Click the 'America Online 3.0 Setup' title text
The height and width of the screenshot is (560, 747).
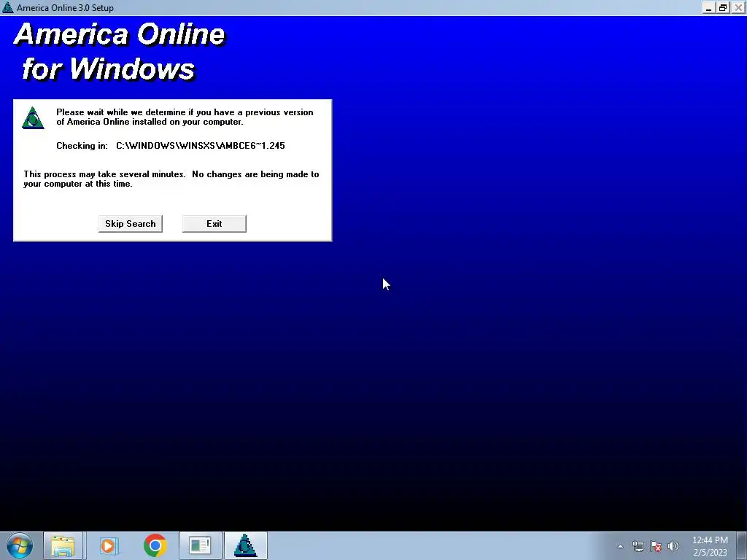pyautogui.click(x=65, y=7)
